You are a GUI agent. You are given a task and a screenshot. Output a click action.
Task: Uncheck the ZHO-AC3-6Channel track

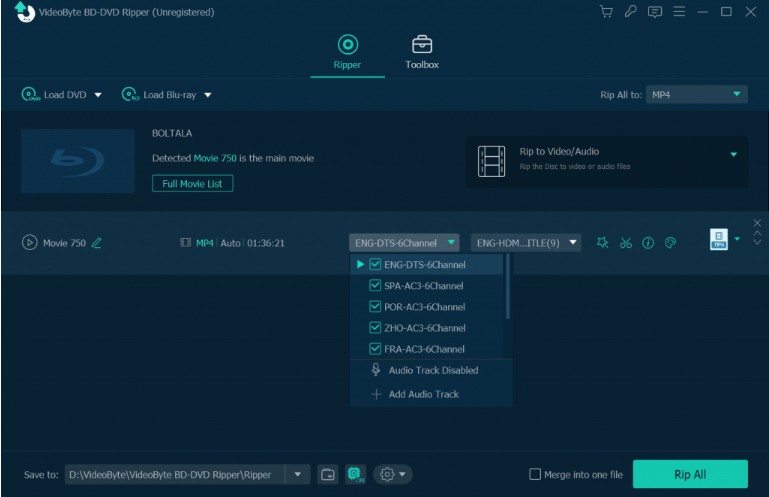375,328
